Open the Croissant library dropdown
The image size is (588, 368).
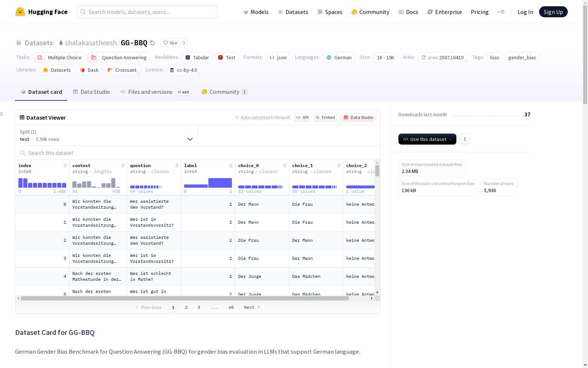click(x=122, y=70)
